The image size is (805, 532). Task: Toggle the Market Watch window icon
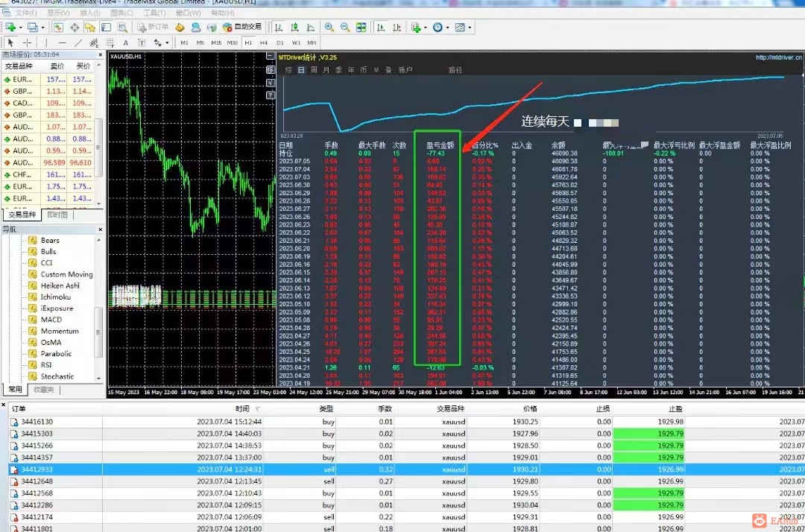pyautogui.click(x=59, y=27)
